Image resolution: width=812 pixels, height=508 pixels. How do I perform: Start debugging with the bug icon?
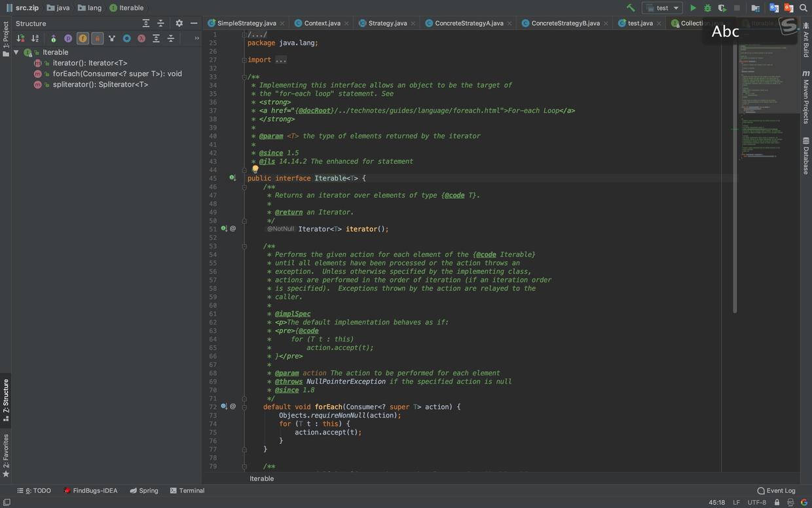[x=707, y=8]
